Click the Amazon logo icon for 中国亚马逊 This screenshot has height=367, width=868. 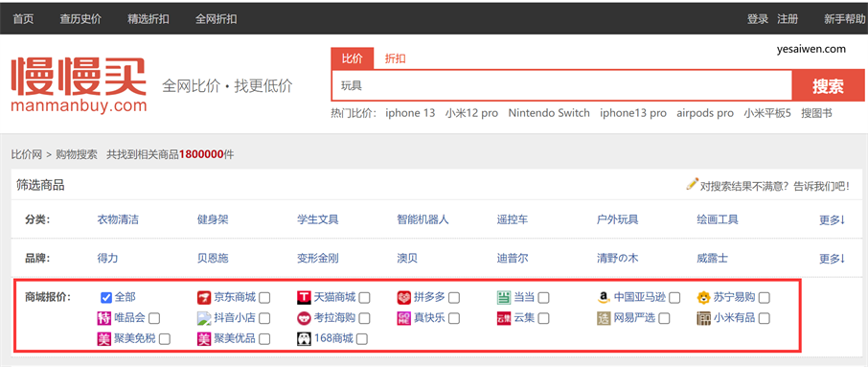coord(604,298)
